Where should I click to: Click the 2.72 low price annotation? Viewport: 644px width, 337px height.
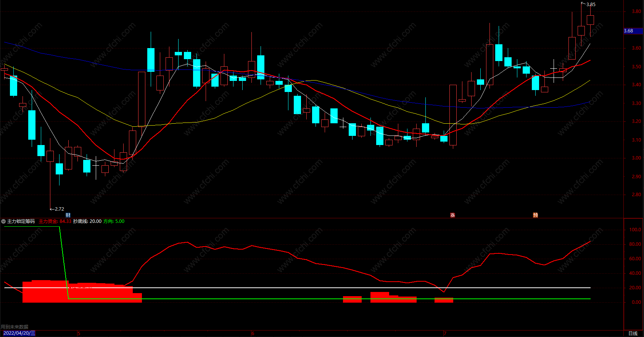[x=60, y=209]
